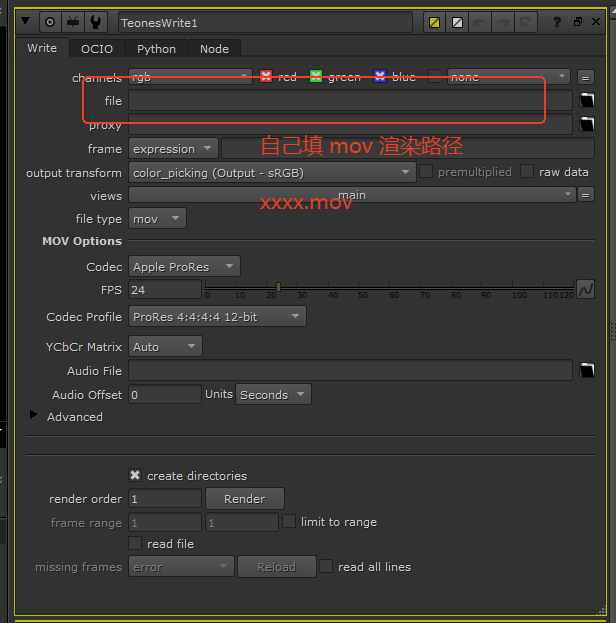Float the properties panel with the window icon
The image size is (616, 623).
tap(578, 21)
